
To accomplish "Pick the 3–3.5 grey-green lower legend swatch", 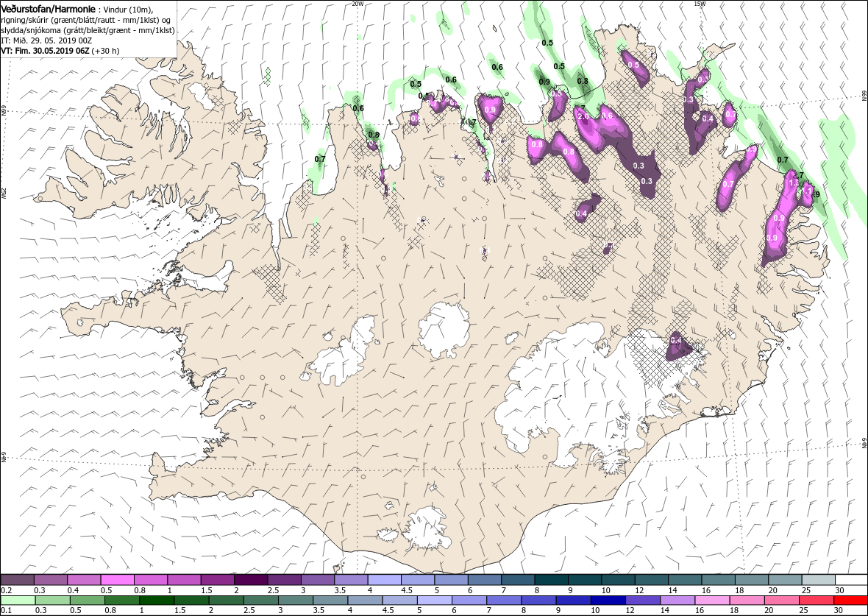I will coord(296,601).
